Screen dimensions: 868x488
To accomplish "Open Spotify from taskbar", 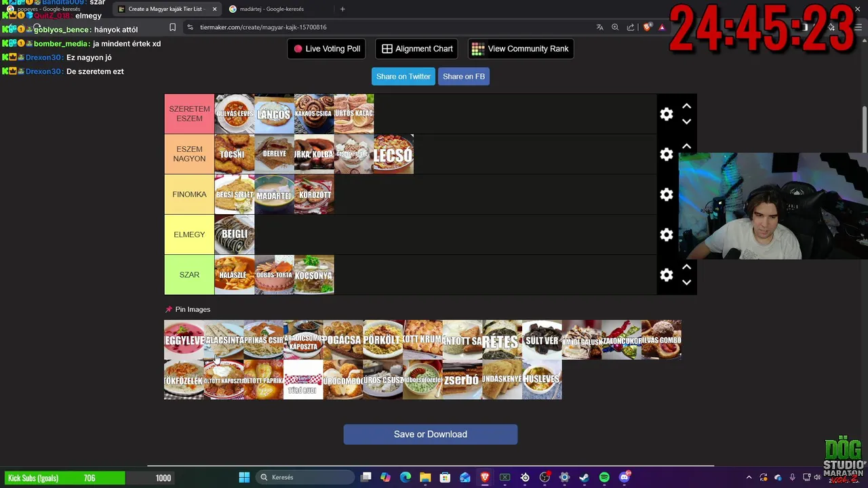I will [604, 477].
